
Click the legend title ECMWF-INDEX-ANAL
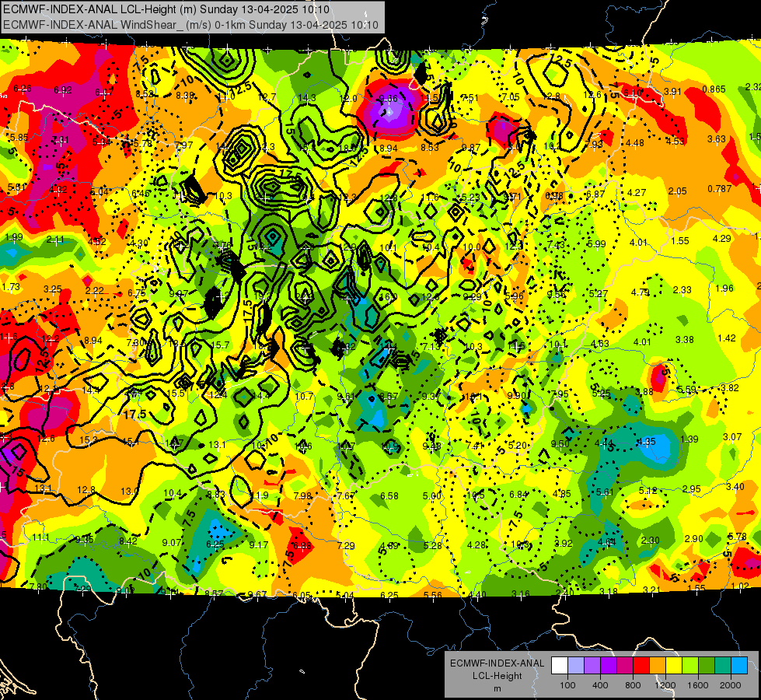497,663
